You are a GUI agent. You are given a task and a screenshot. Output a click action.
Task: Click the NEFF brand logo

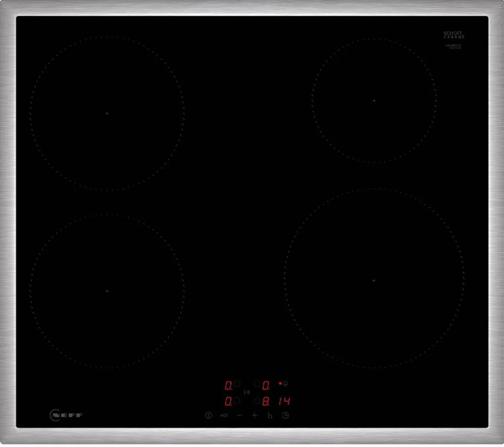(66, 415)
